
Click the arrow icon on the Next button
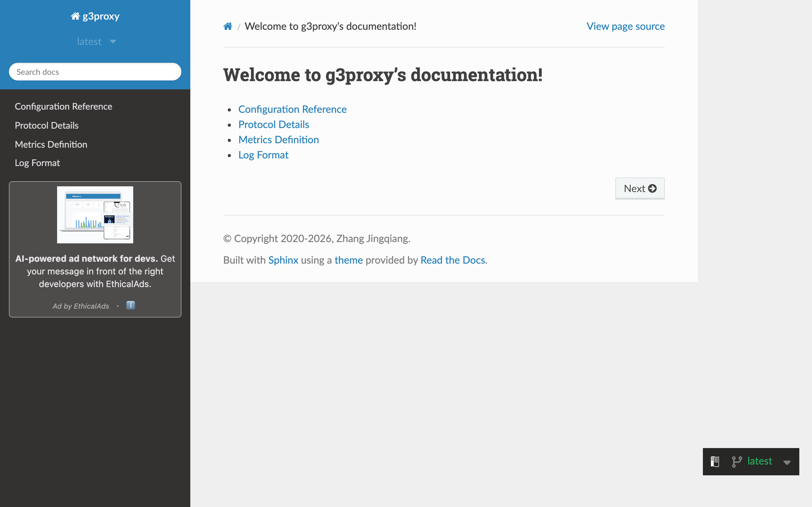652,189
